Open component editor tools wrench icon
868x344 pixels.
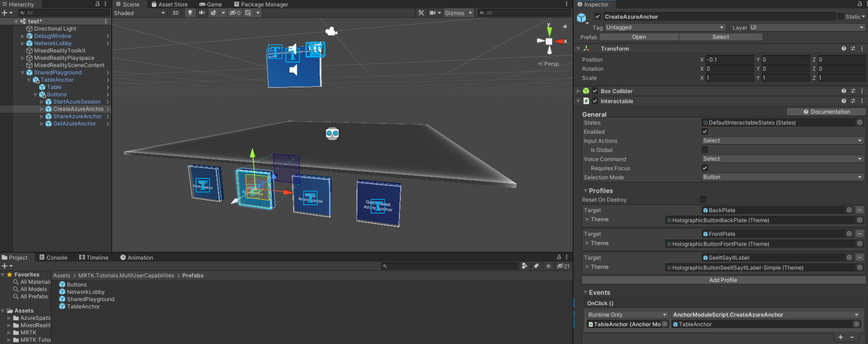coord(422,13)
